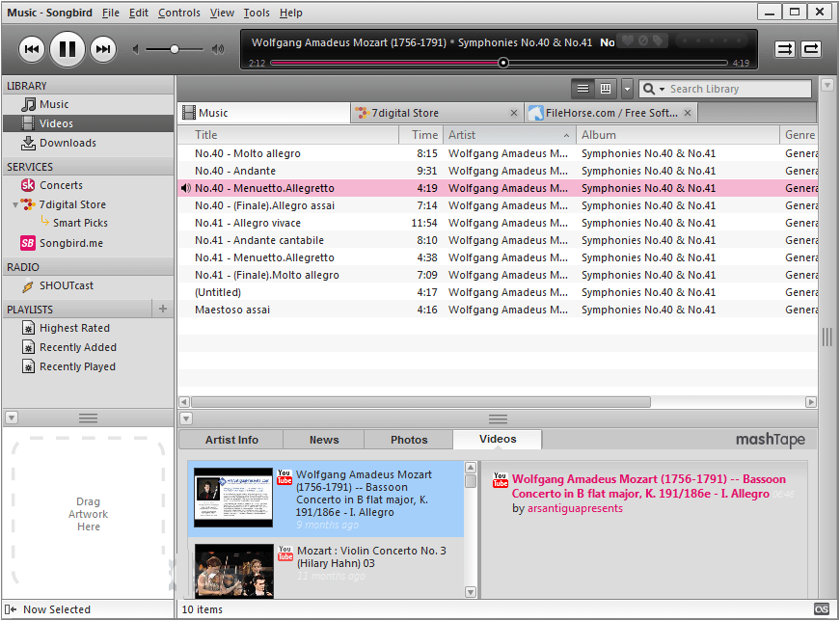Open Songbird.me service

pyautogui.click(x=89, y=243)
